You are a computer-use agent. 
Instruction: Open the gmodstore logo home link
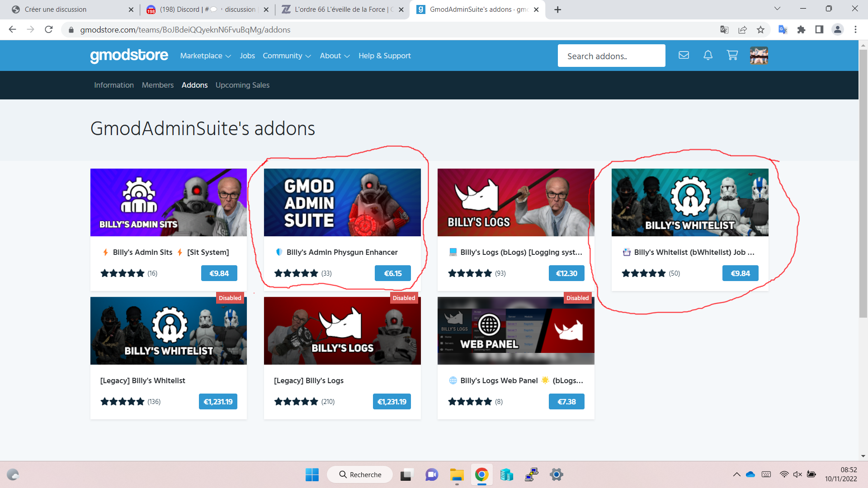coord(129,56)
